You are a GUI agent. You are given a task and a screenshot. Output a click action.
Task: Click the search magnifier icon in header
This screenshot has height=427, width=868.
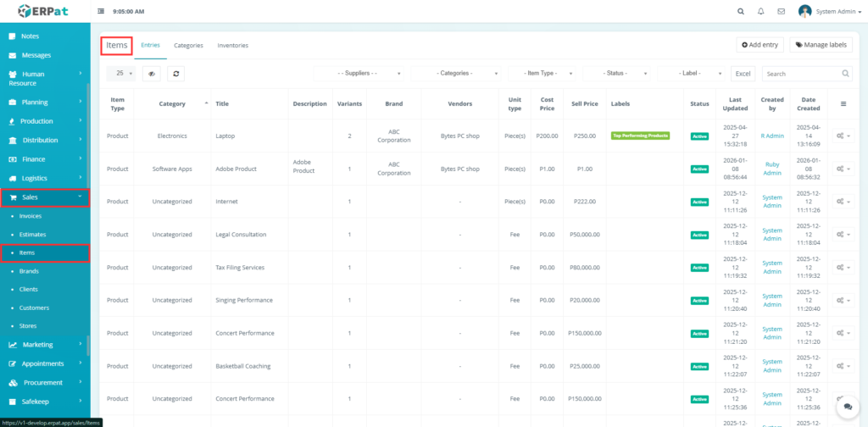pyautogui.click(x=741, y=11)
